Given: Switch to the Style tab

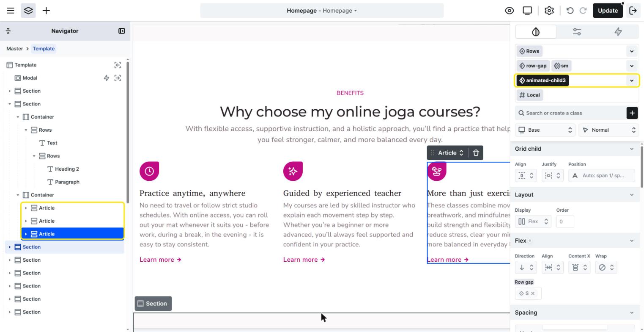Looking at the screenshot, I should click(x=536, y=32).
